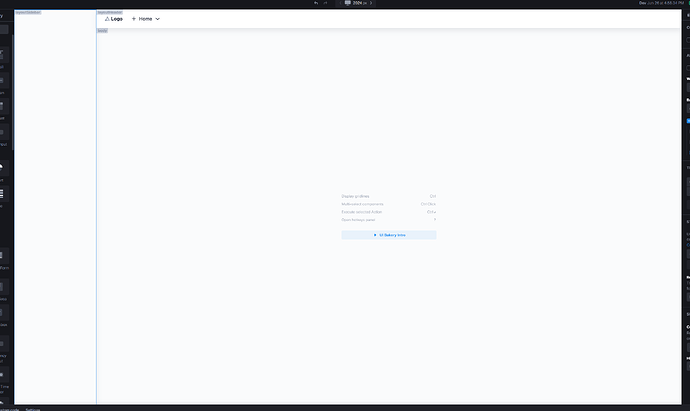Redo the change using the top toolbar arrow

point(326,3)
